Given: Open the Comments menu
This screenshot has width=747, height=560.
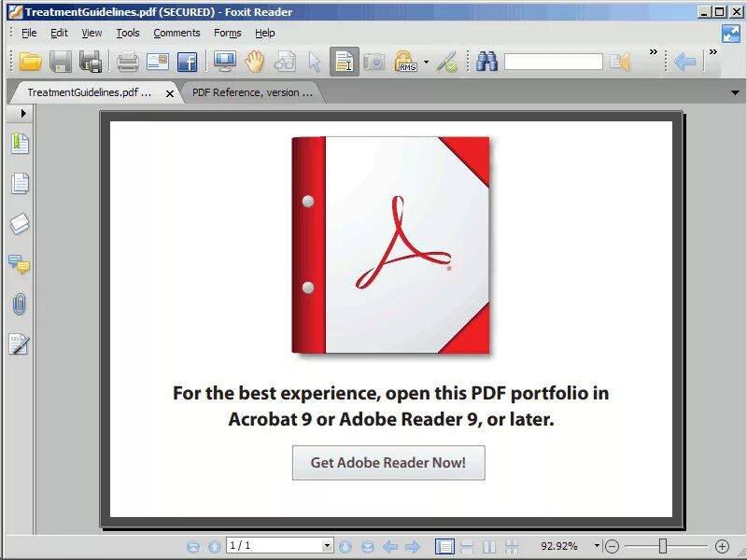Looking at the screenshot, I should 176,33.
